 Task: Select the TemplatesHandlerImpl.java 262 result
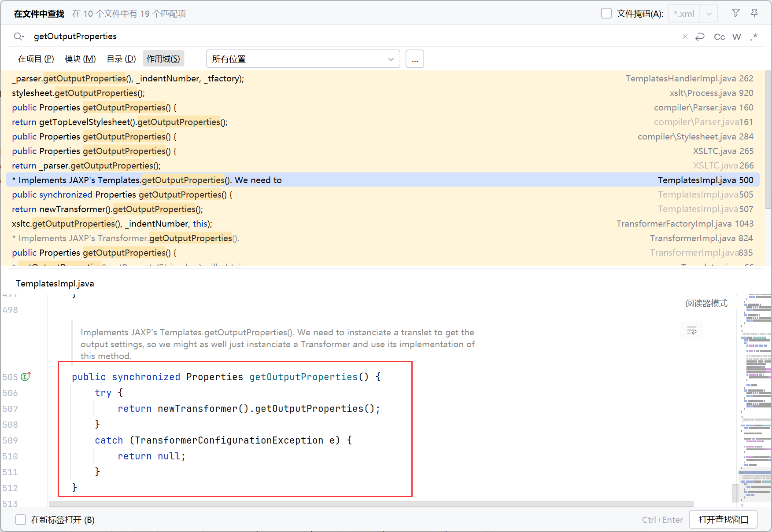pyautogui.click(x=382, y=79)
